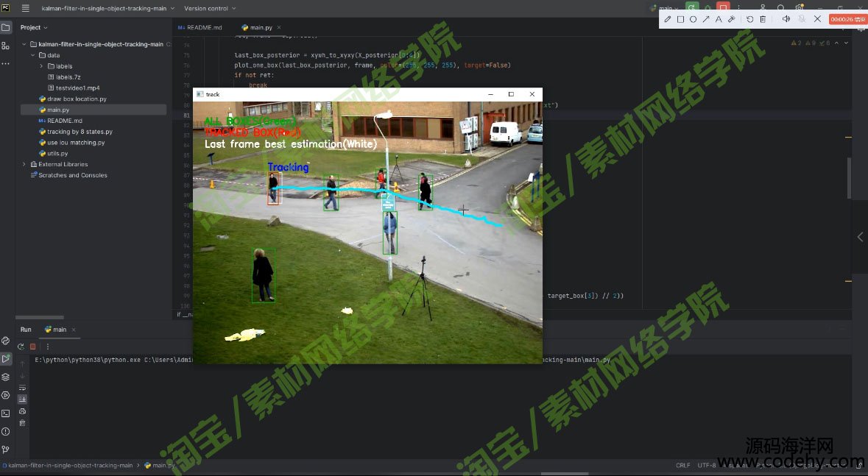
Task: Click the print icon in Run console
Action: click(22, 411)
